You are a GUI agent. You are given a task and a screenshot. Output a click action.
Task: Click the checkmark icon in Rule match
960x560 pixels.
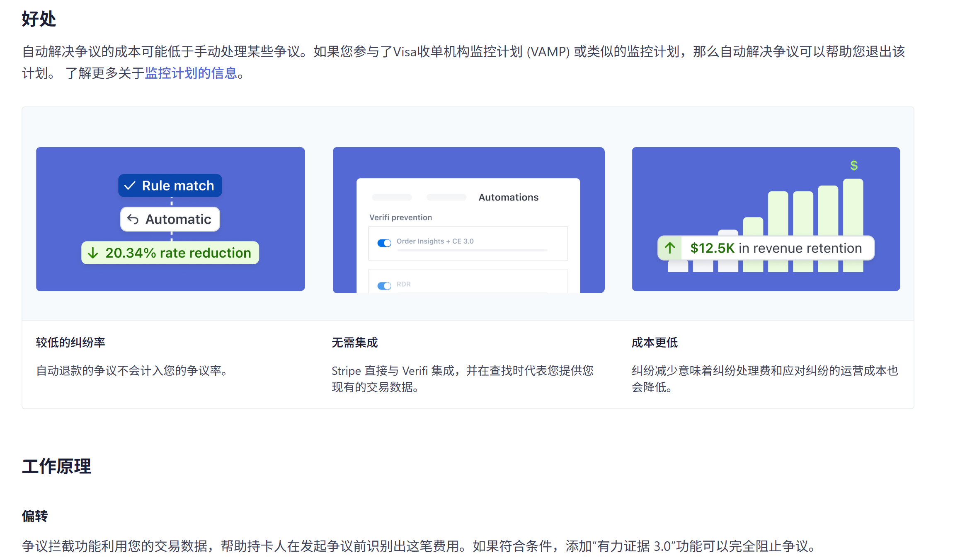(130, 186)
